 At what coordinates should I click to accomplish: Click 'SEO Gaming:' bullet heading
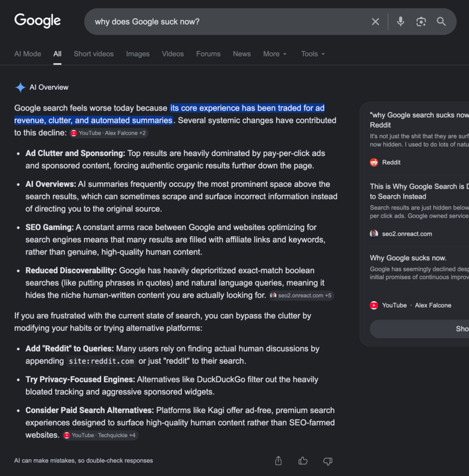pyautogui.click(x=49, y=227)
